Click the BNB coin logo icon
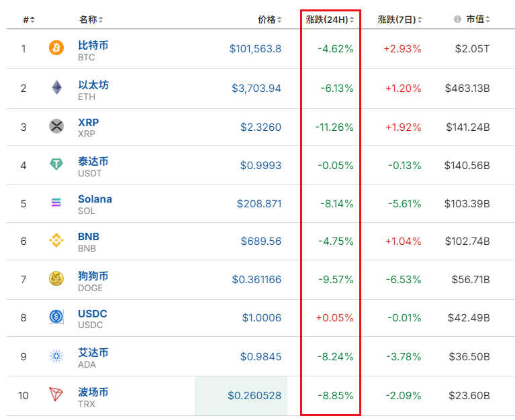The width and height of the screenshot is (515, 420). pos(56,240)
